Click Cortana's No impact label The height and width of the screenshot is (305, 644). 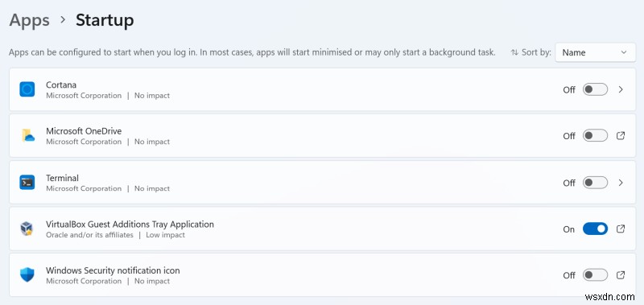point(152,95)
